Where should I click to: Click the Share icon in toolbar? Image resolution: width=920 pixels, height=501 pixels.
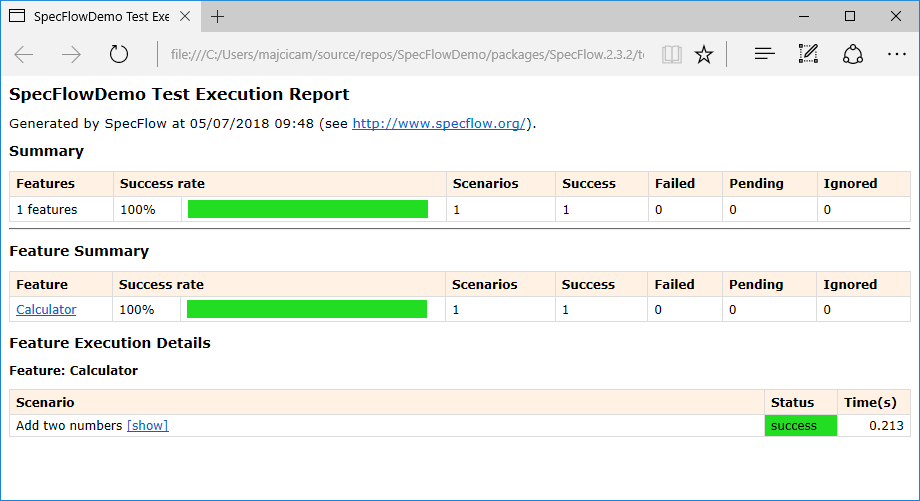click(x=853, y=55)
